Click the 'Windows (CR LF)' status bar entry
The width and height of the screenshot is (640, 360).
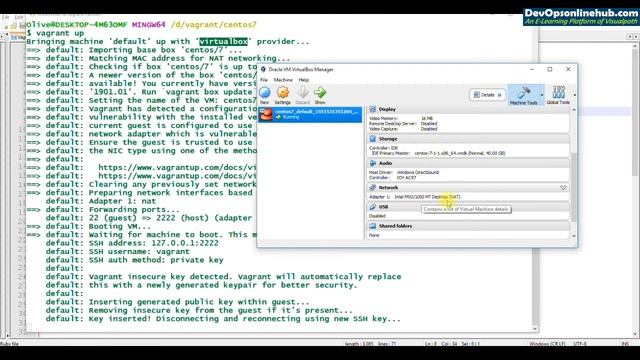547,344
